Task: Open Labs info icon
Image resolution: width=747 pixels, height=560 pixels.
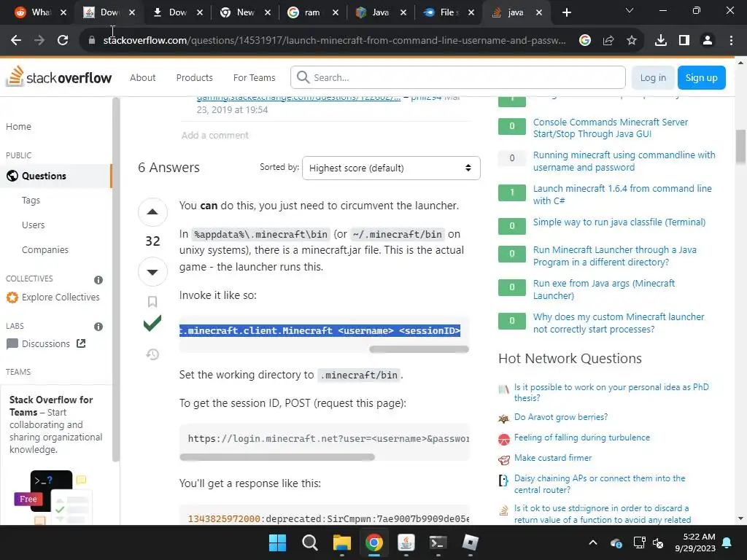Action: click(98, 327)
